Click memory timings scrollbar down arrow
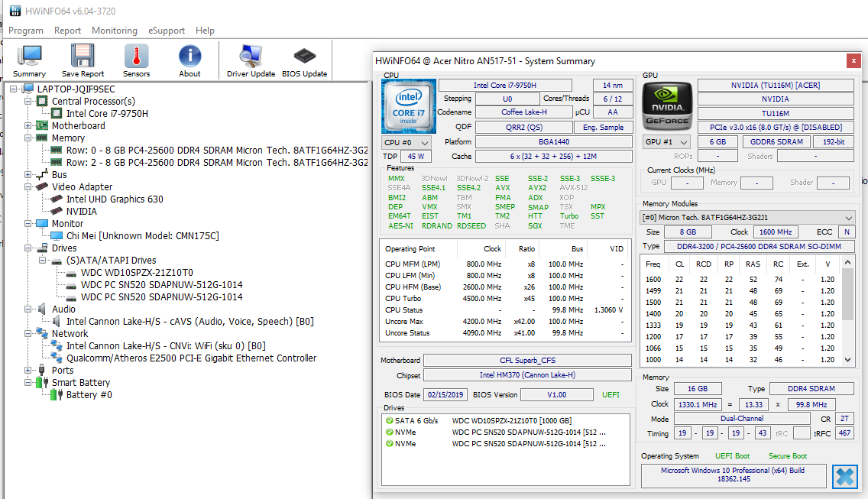This screenshot has height=499, width=868. (847, 359)
